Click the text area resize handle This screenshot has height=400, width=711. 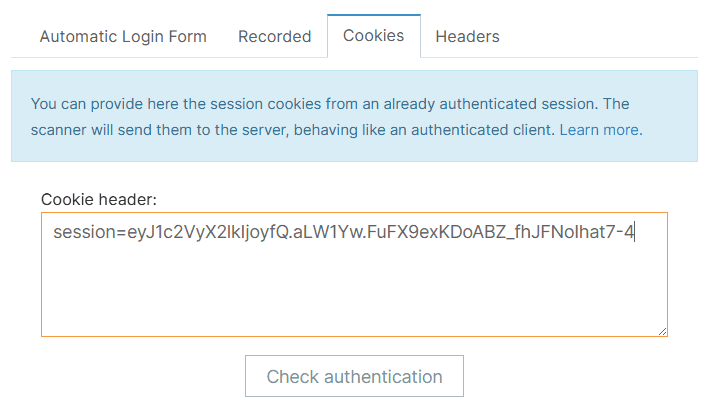coord(662,330)
